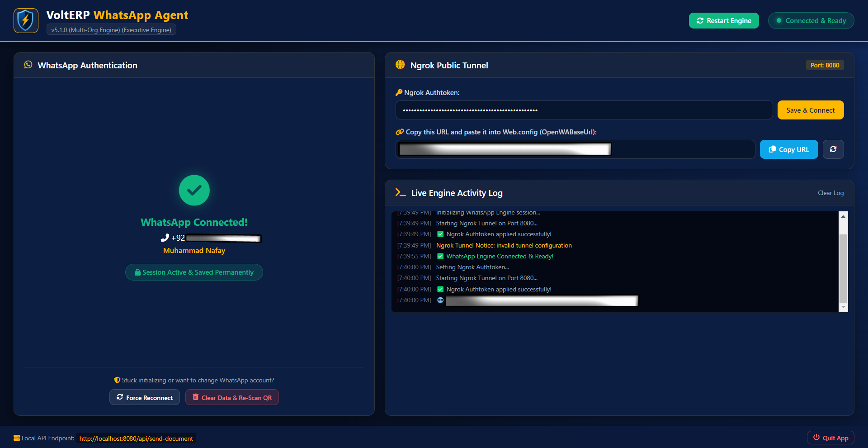This screenshot has width=868, height=448.
Task: Click the Connected & Ready status badge
Action: click(x=811, y=21)
